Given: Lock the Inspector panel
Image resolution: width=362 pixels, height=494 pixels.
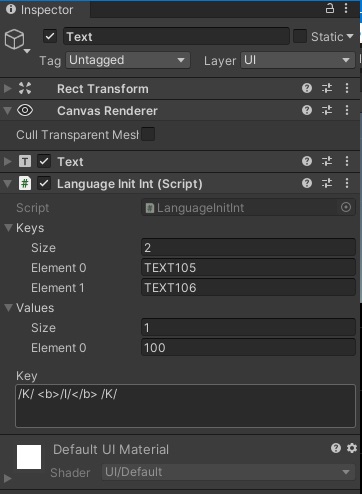Looking at the screenshot, I should click(330, 8).
